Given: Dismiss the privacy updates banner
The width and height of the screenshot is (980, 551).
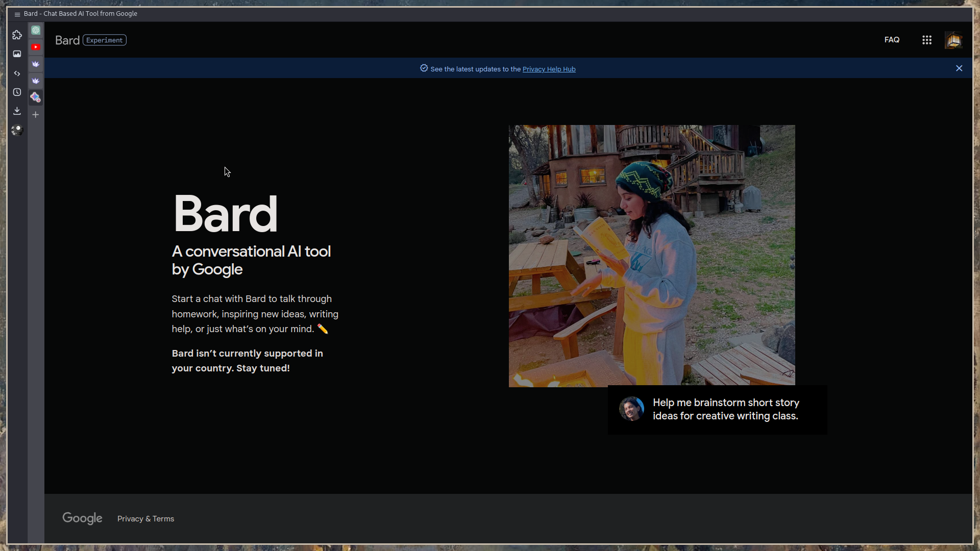Looking at the screenshot, I should coord(959,68).
